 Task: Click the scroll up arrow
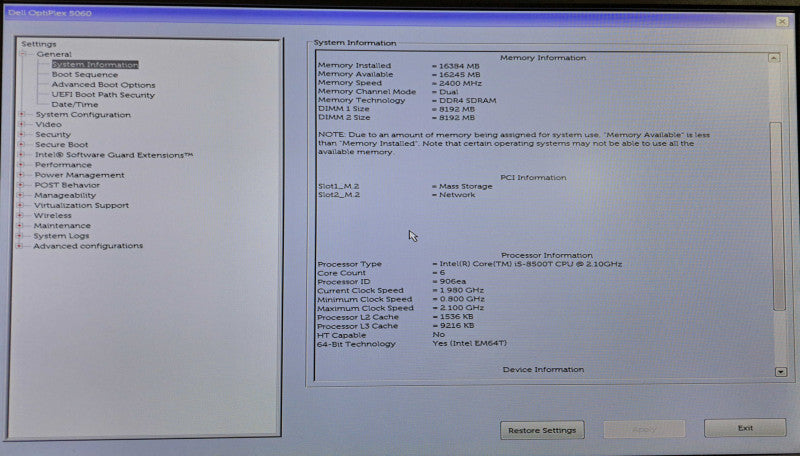(774, 58)
